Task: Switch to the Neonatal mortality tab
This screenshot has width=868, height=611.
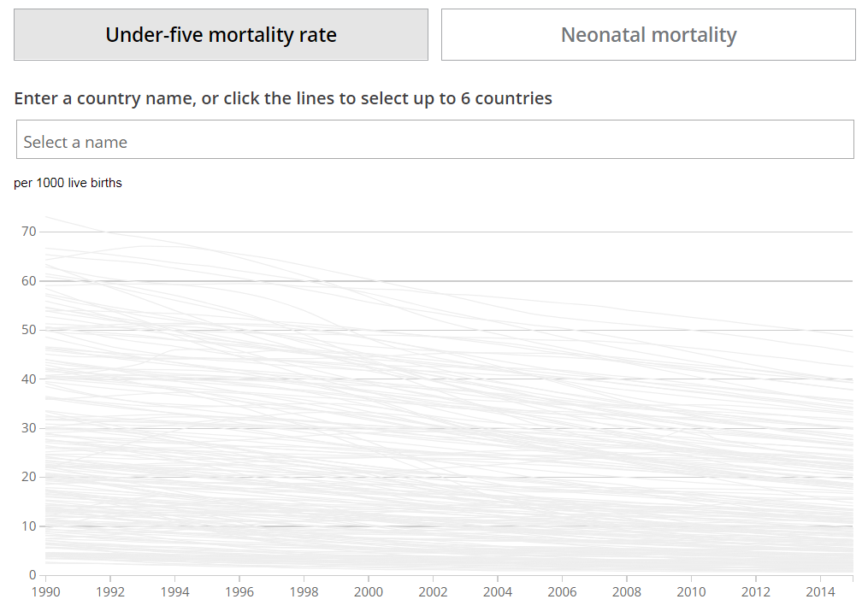Action: pos(648,35)
